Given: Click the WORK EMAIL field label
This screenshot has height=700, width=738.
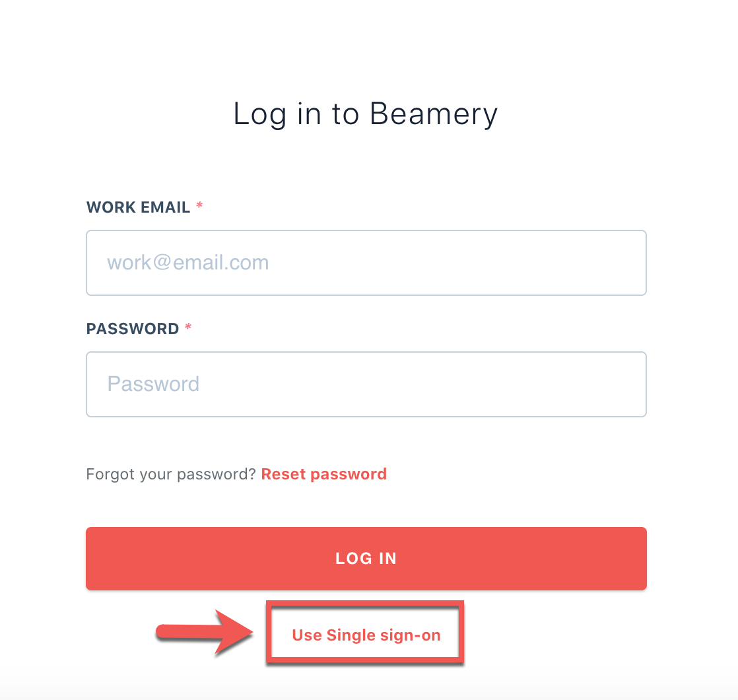Looking at the screenshot, I should (x=138, y=207).
